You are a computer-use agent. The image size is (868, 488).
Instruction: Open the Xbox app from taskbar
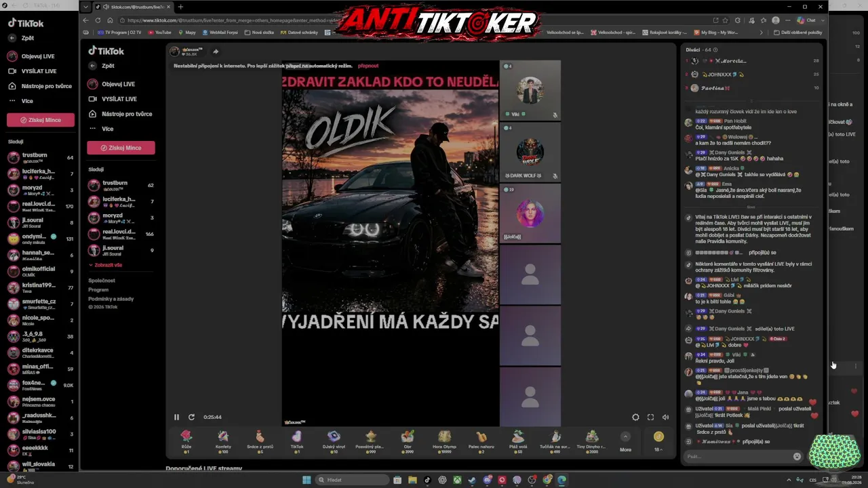458,480
